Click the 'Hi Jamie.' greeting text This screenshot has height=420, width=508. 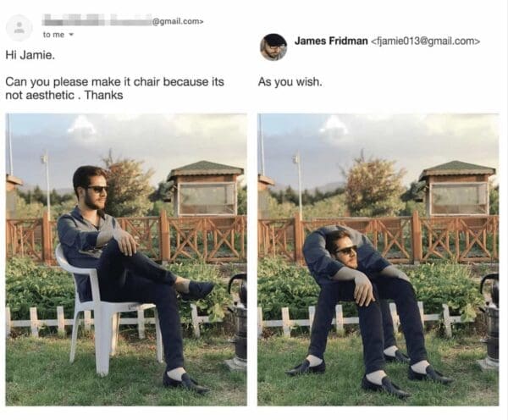pyautogui.click(x=30, y=55)
